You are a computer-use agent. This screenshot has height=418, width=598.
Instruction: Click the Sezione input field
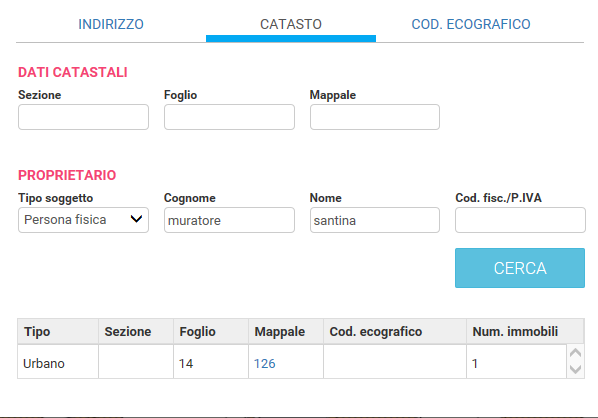(x=83, y=117)
